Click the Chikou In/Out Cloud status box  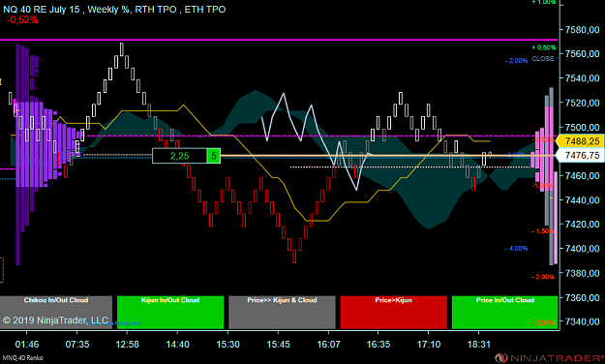coord(56,313)
